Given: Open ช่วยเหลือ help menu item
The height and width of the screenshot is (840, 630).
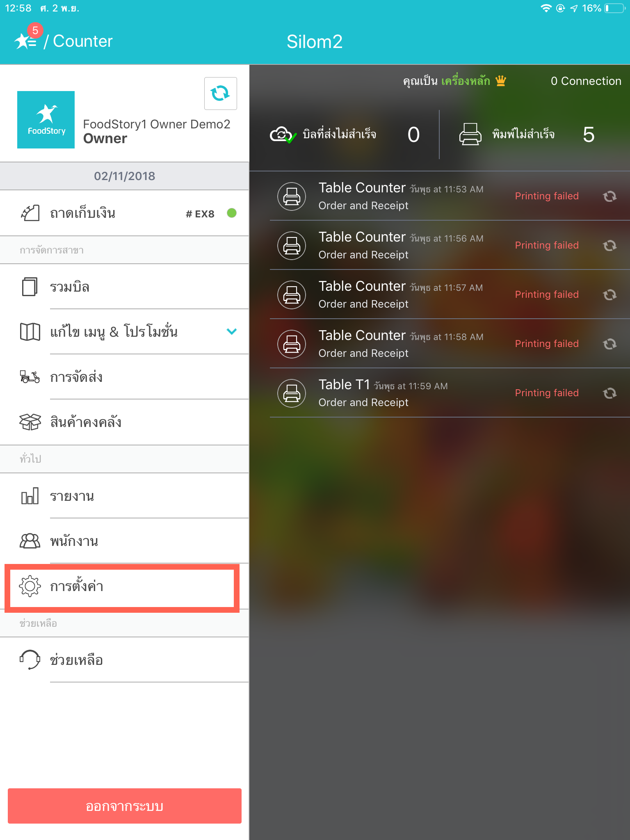Looking at the screenshot, I should point(125,660).
